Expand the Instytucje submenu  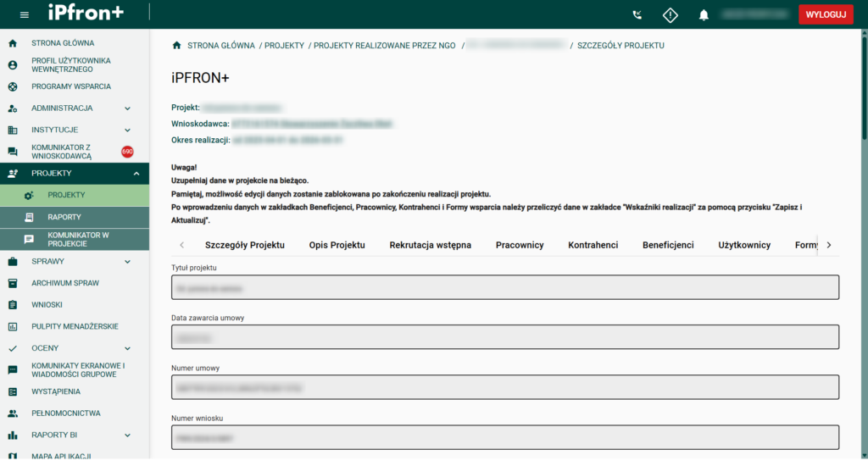[127, 130]
